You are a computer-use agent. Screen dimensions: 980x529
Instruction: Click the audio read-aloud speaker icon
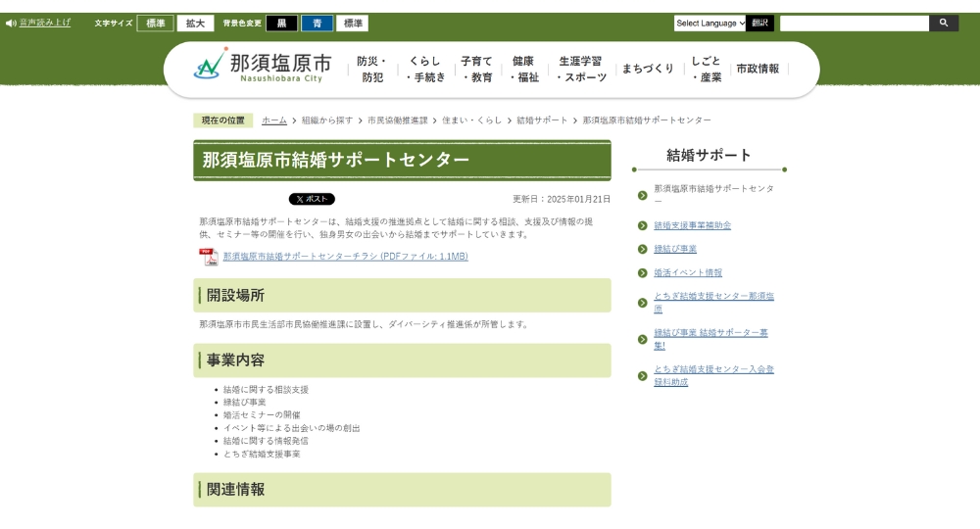pyautogui.click(x=10, y=23)
